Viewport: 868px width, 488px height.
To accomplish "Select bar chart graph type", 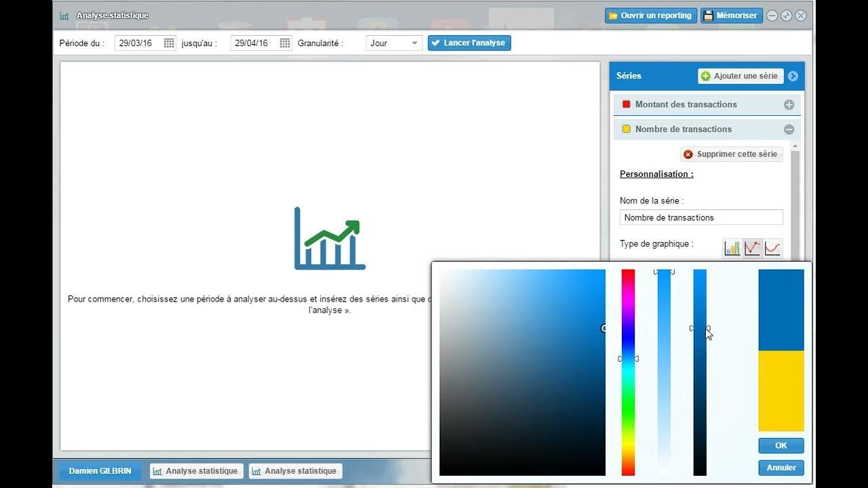I will pyautogui.click(x=732, y=248).
